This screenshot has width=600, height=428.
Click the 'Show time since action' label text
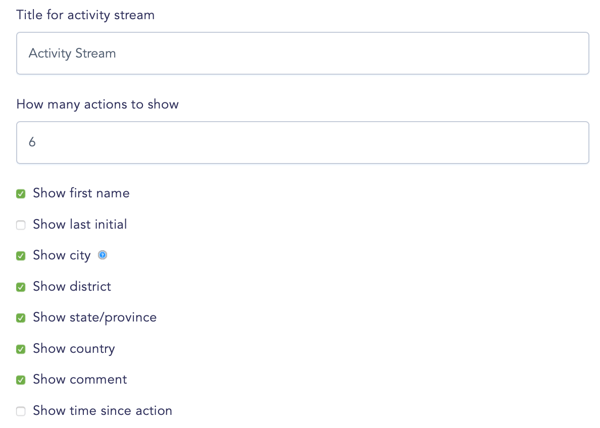point(103,410)
